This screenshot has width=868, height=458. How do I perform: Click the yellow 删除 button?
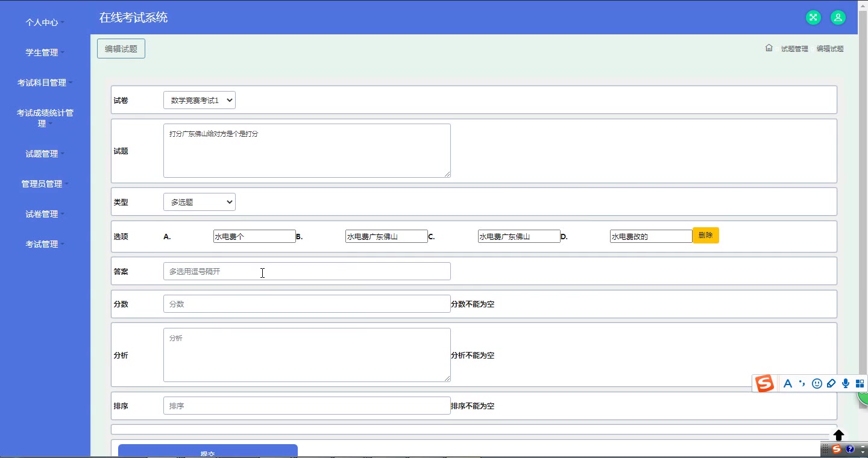[x=706, y=236]
